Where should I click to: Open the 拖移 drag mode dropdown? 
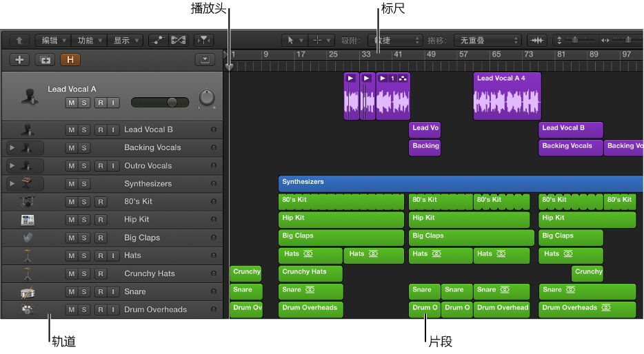[x=487, y=41]
